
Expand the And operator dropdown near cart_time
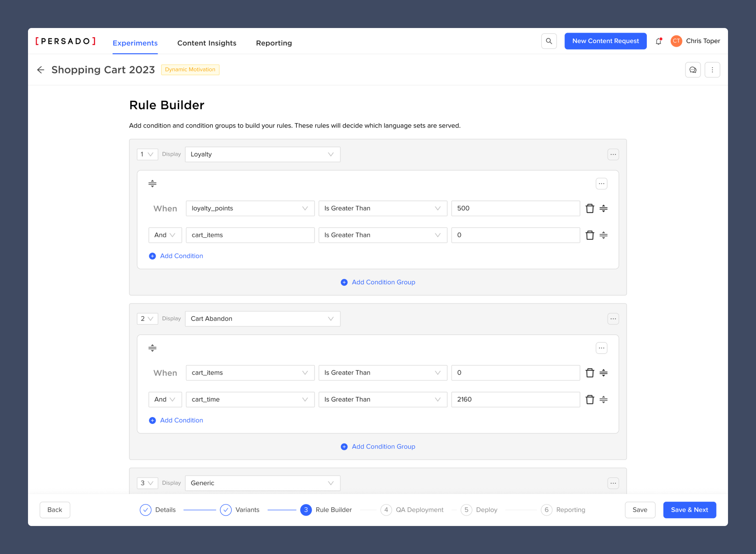click(x=165, y=400)
